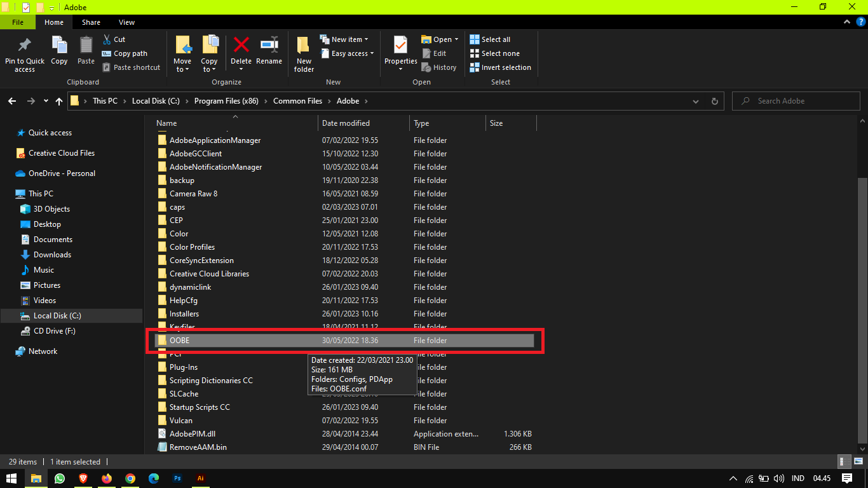The height and width of the screenshot is (488, 868).
Task: Sort by the Type column header
Action: 447,123
